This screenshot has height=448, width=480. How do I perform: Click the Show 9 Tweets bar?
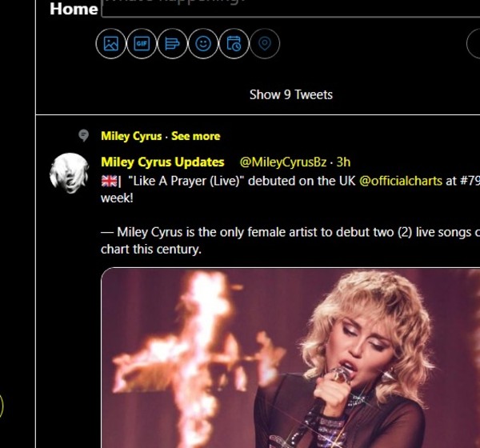point(291,94)
